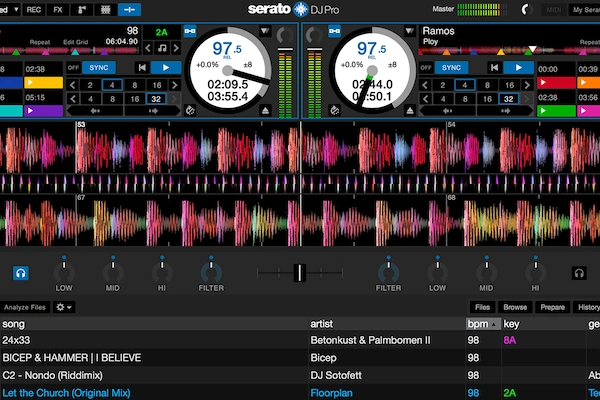This screenshot has width=600, height=400.
Task: Click the left deck headphone cue icon
Action: click(21, 273)
